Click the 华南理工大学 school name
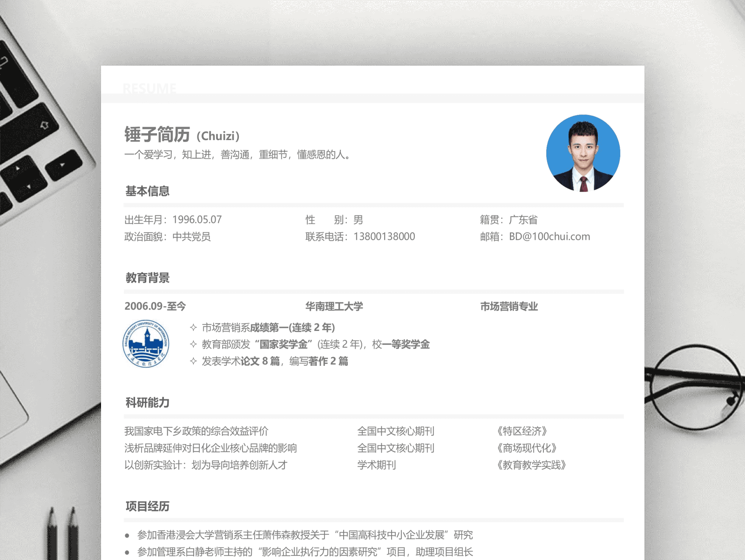745x560 pixels. click(x=334, y=306)
